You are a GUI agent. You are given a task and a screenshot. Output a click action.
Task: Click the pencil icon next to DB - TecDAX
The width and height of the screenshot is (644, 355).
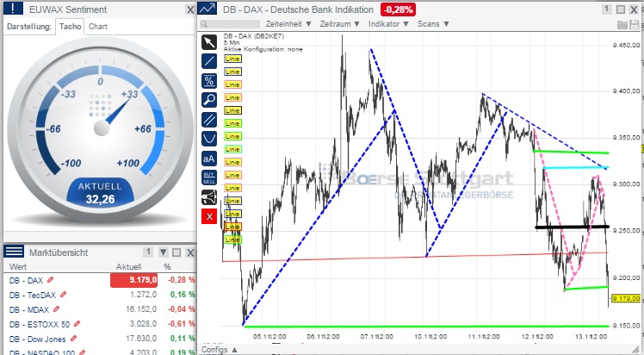63,295
